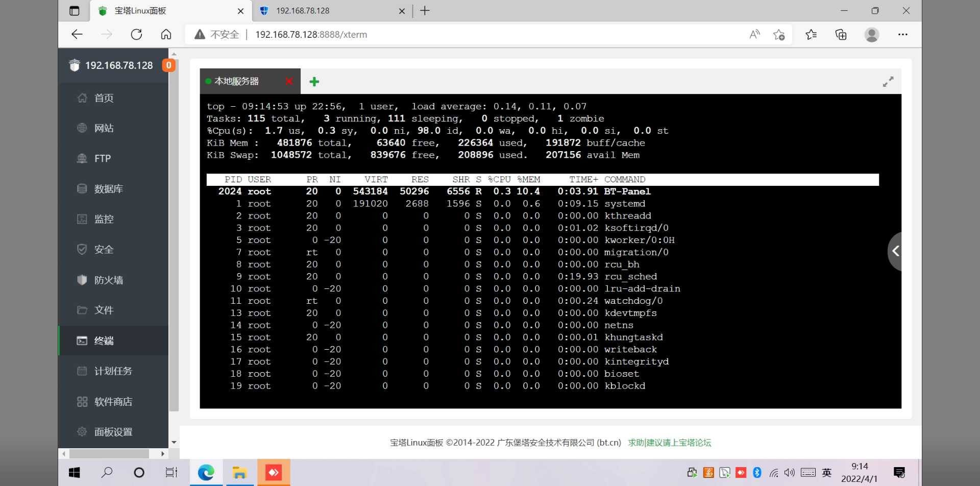980x486 pixels.
Task: Click the 面板设置 panel settings gear icon
Action: 82,432
